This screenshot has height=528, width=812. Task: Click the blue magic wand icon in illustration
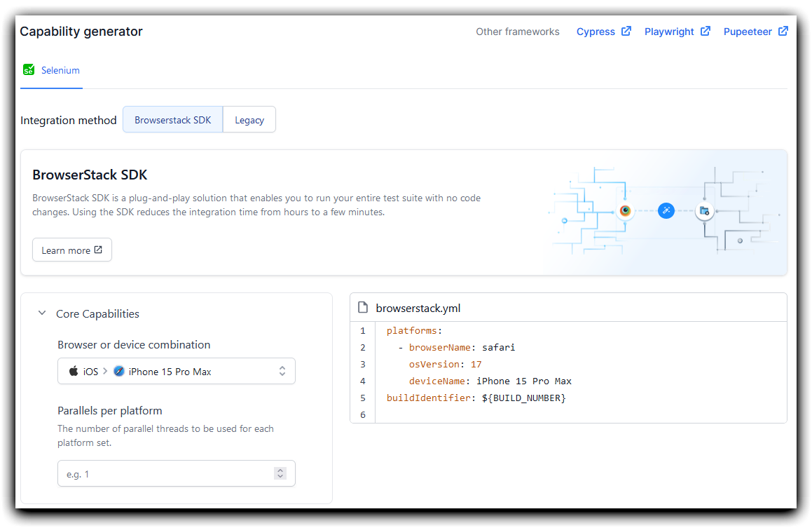[x=666, y=210]
